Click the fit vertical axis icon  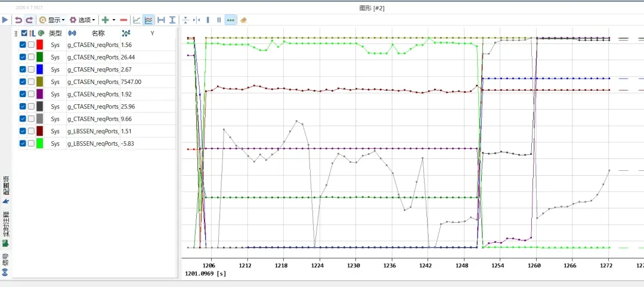(x=172, y=20)
